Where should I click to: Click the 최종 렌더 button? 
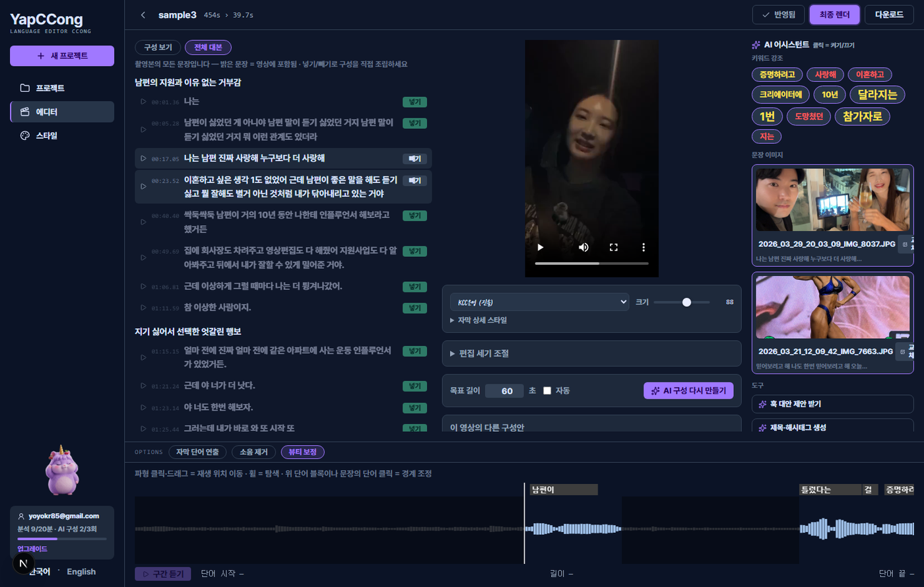835,15
